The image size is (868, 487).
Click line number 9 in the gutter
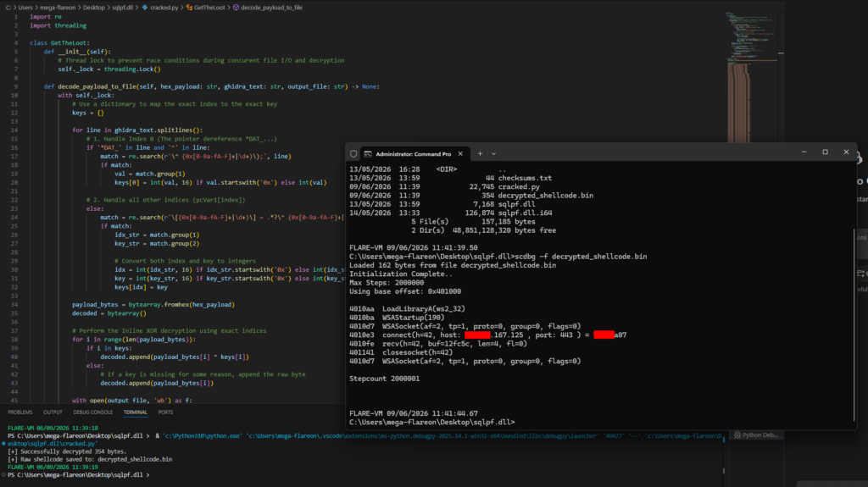point(16,86)
